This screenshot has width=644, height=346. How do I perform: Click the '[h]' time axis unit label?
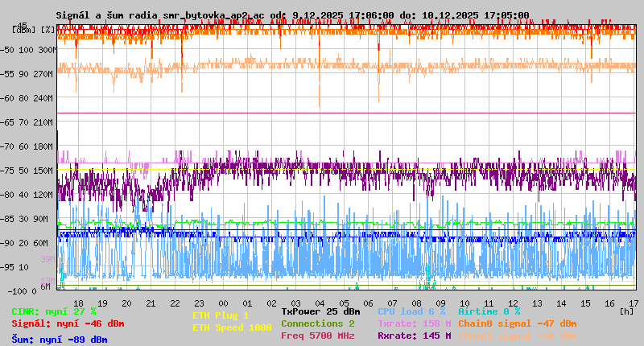click(x=627, y=311)
